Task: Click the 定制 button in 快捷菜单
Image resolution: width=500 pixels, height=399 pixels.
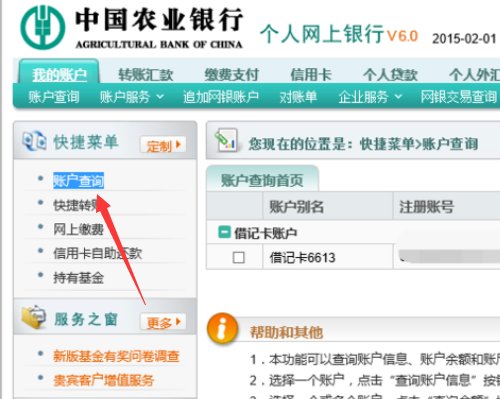Action: (x=163, y=145)
